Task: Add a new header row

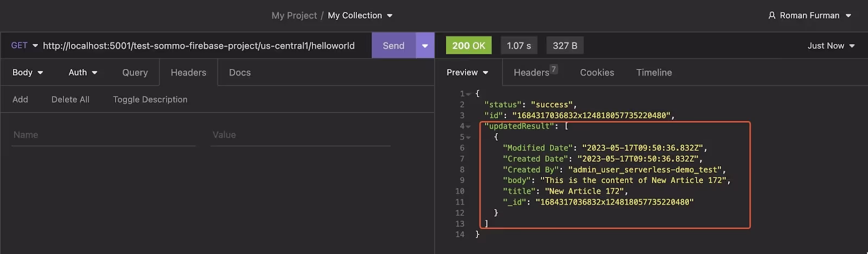Action: point(20,99)
